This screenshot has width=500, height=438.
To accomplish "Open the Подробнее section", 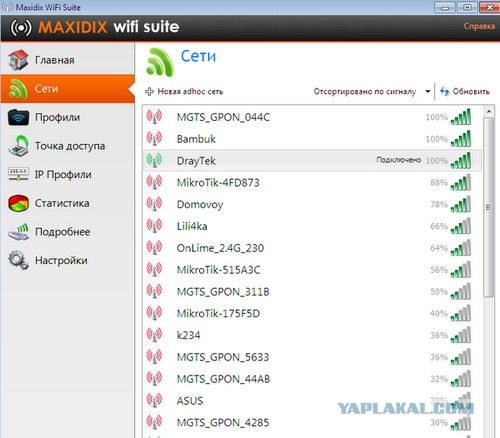I will click(x=67, y=232).
